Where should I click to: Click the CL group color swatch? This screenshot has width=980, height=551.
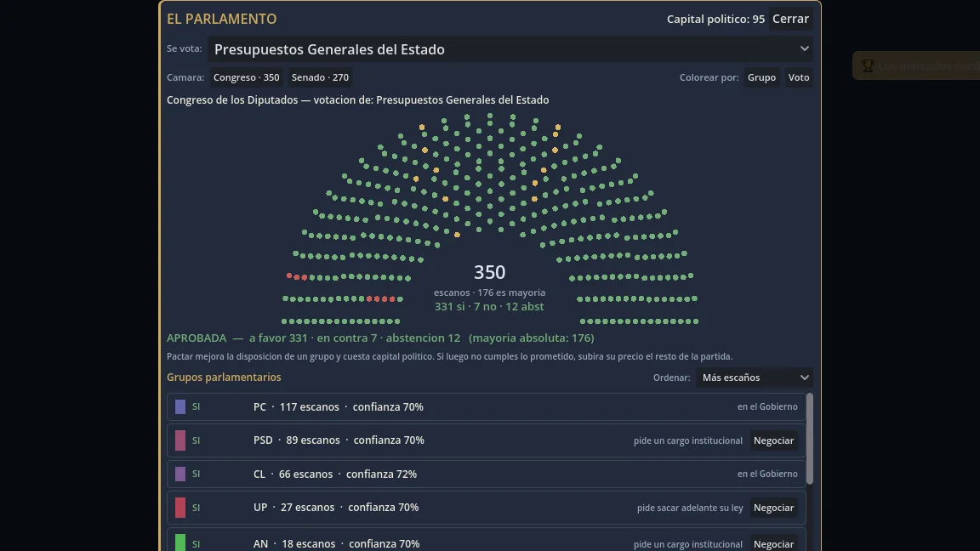click(x=180, y=474)
